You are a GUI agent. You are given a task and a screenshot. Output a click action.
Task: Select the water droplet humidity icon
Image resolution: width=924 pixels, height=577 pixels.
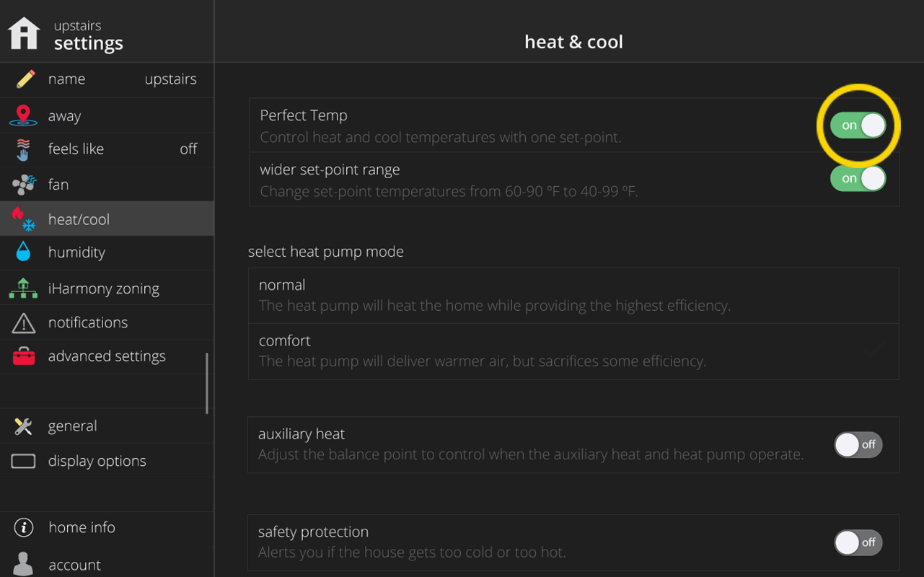point(23,252)
